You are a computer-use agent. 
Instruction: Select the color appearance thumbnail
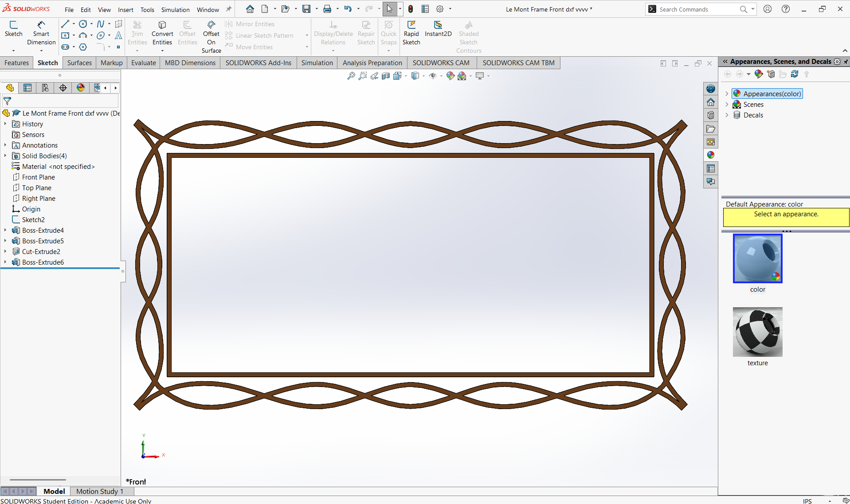[x=758, y=258]
